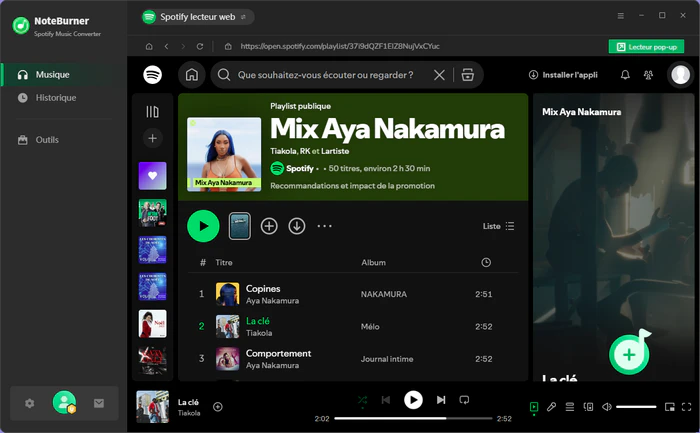Expand the Liste view options dropdown
Screen dimensions: 700x433
click(498, 226)
